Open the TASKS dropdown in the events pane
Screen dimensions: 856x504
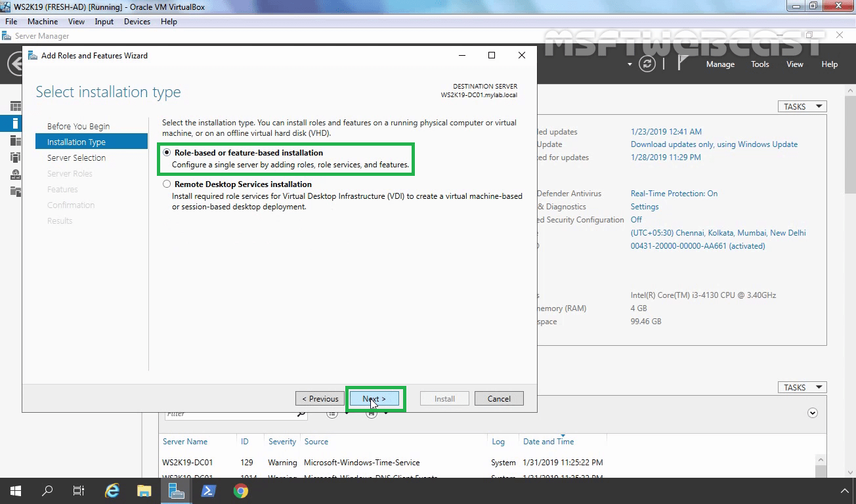[802, 387]
